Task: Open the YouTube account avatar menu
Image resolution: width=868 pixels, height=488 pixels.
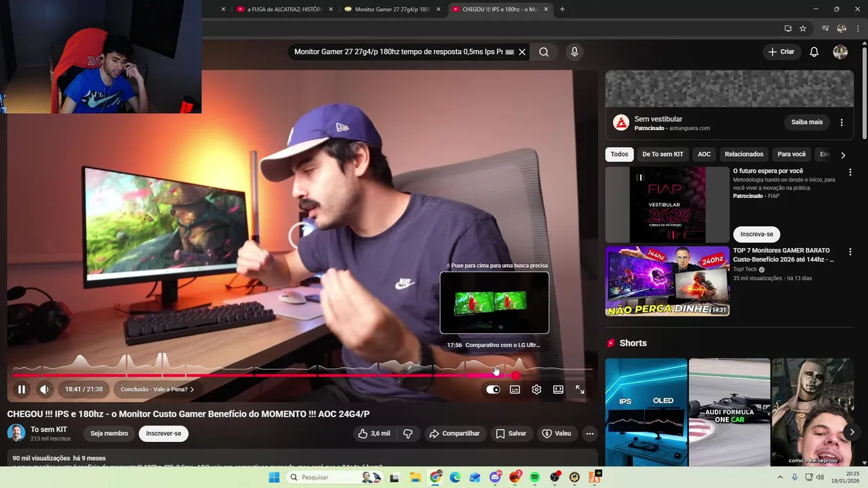Action: 840,52
